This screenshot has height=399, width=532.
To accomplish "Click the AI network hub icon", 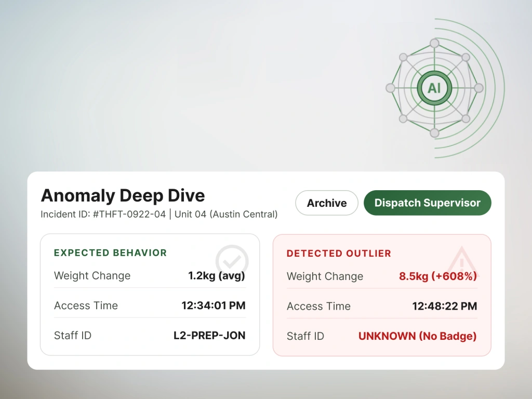I will (x=434, y=88).
